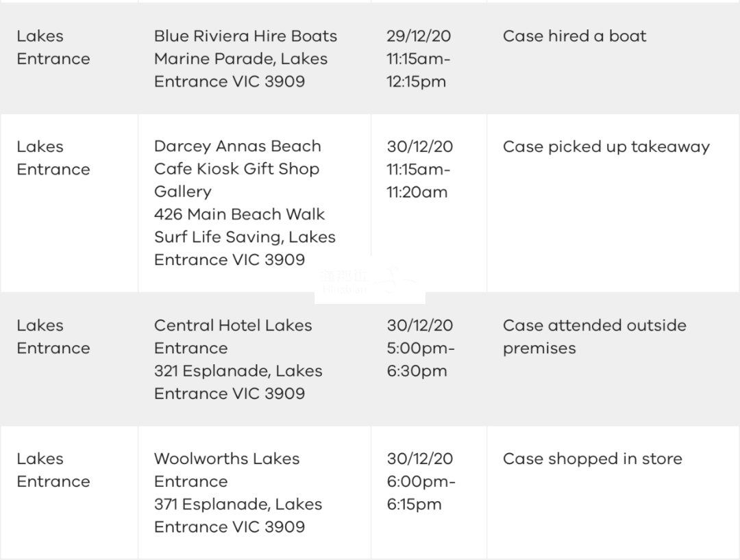Click the Lakes Entrance suburb in Woolworths row
This screenshot has height=560, width=740.
(x=53, y=470)
